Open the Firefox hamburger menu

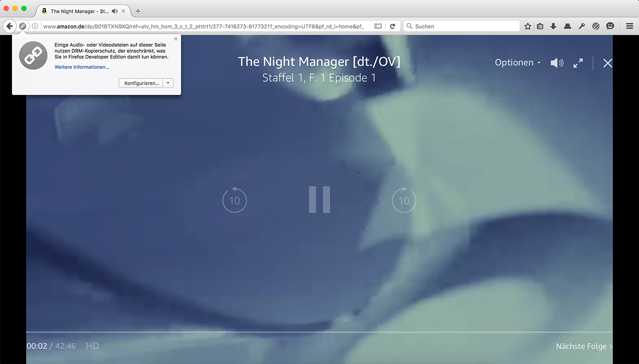[629, 26]
